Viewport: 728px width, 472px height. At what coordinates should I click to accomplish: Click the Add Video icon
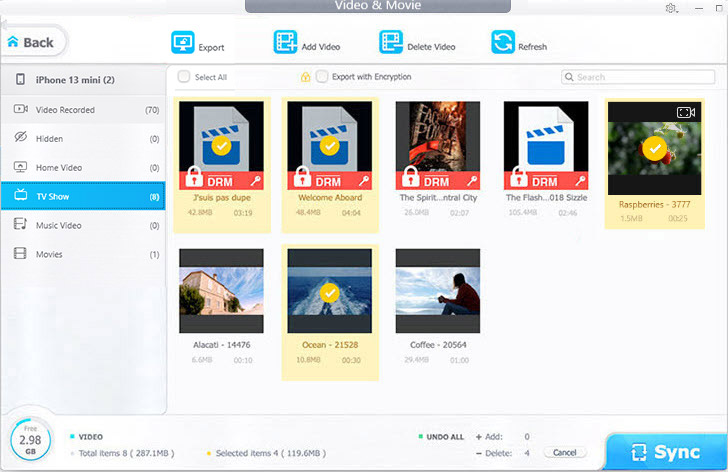point(286,43)
